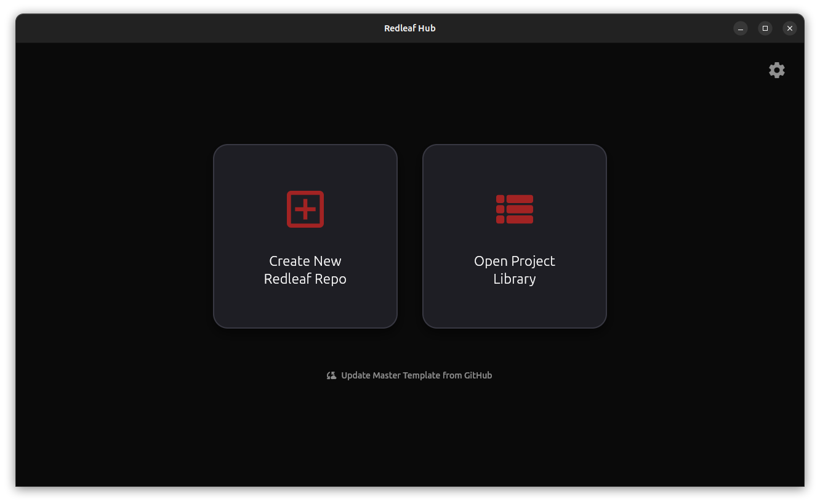Click the "Redleaf Repo" text line

[305, 279]
